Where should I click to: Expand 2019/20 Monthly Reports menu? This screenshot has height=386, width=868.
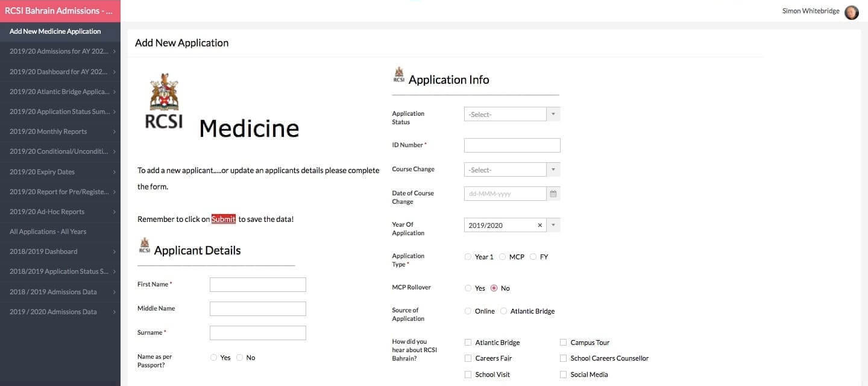pos(60,131)
